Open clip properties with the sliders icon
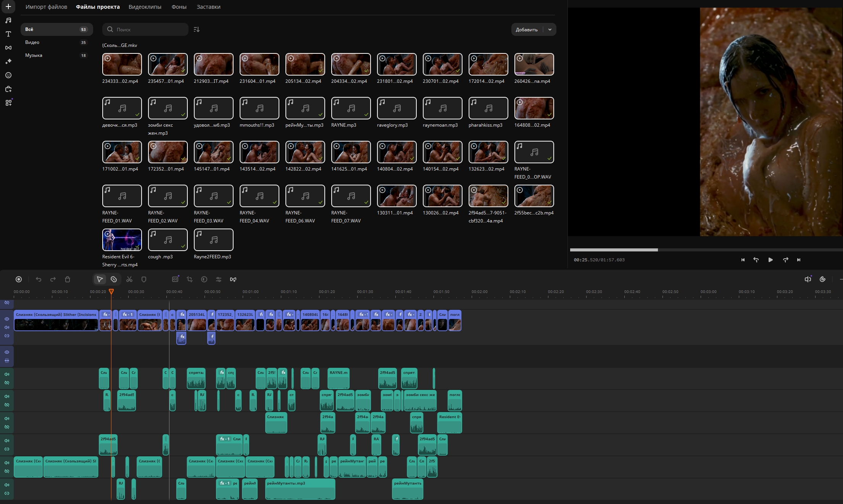 point(219,279)
